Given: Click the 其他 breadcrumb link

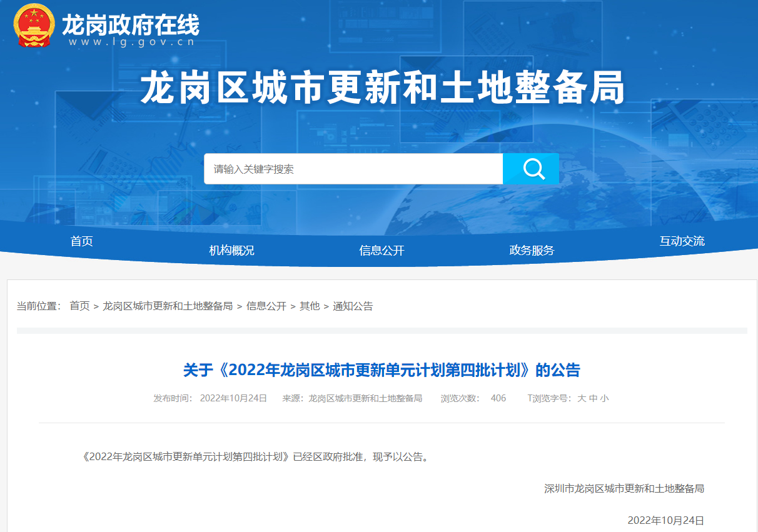Looking at the screenshot, I should pos(310,306).
